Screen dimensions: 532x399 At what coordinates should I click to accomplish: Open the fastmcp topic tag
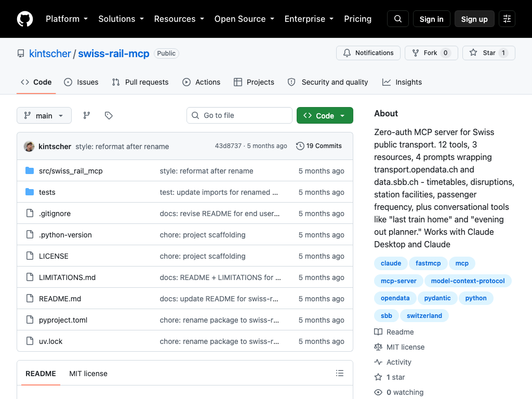point(428,263)
